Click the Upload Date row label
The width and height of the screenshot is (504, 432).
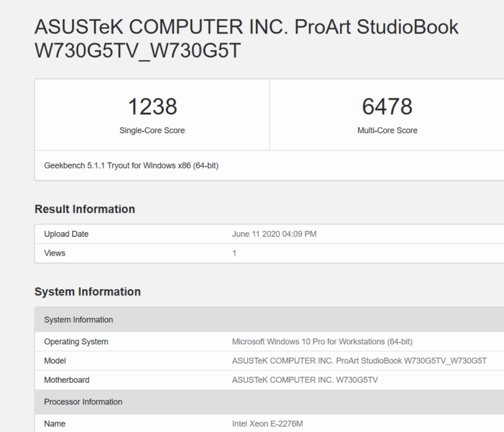click(66, 234)
